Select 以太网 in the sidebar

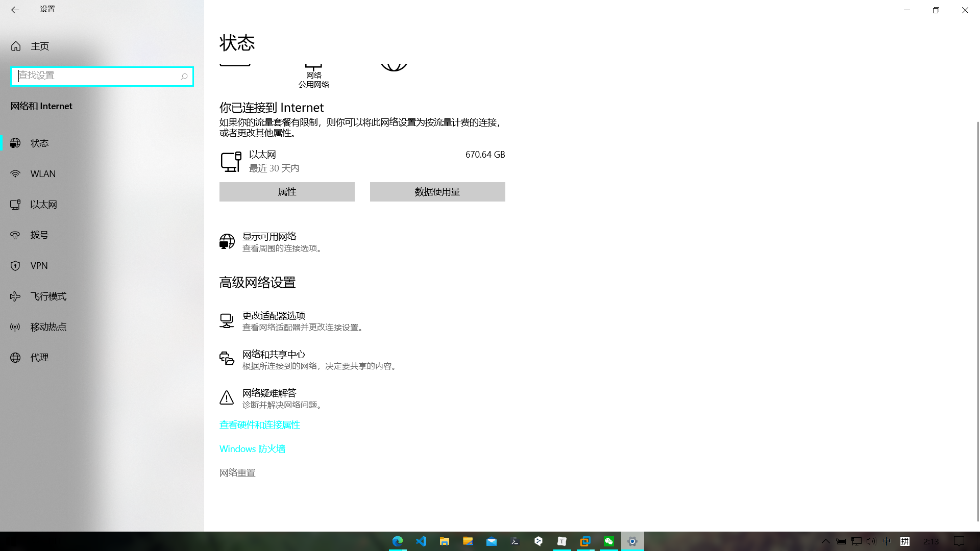pos(43,205)
